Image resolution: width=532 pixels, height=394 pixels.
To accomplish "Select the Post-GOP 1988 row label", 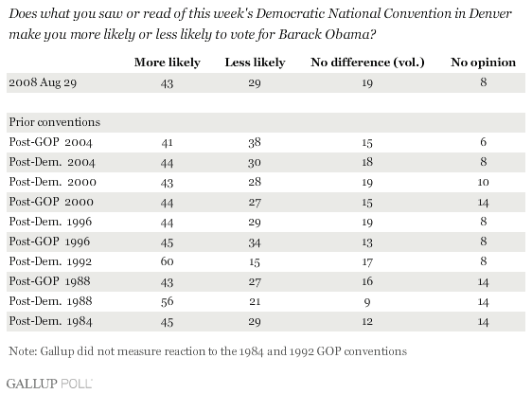I will [x=50, y=281].
